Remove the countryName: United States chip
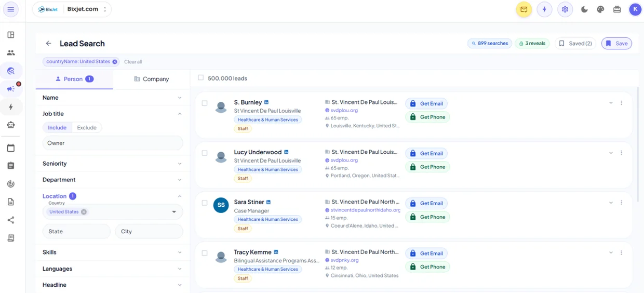The height and width of the screenshot is (293, 644). tap(115, 61)
